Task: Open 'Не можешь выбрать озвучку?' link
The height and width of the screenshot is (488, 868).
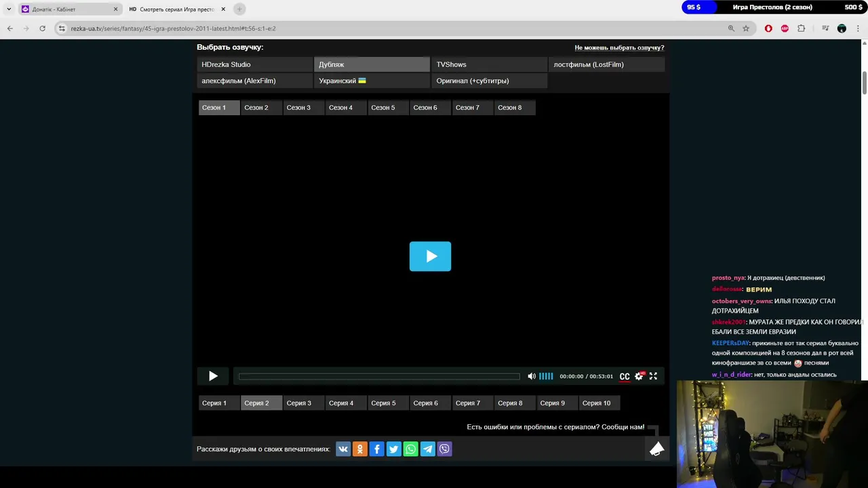Action: coord(619,47)
